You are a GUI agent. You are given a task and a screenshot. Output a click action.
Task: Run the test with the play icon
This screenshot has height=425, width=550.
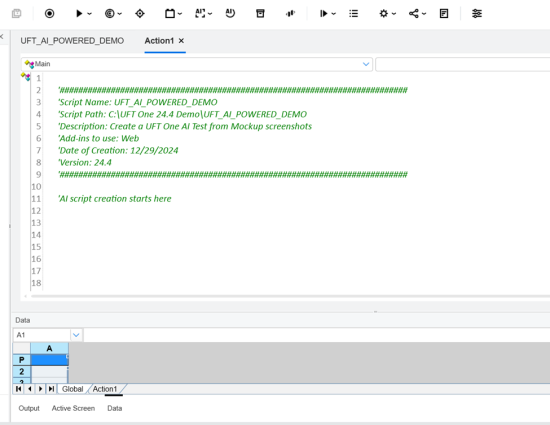click(x=79, y=14)
